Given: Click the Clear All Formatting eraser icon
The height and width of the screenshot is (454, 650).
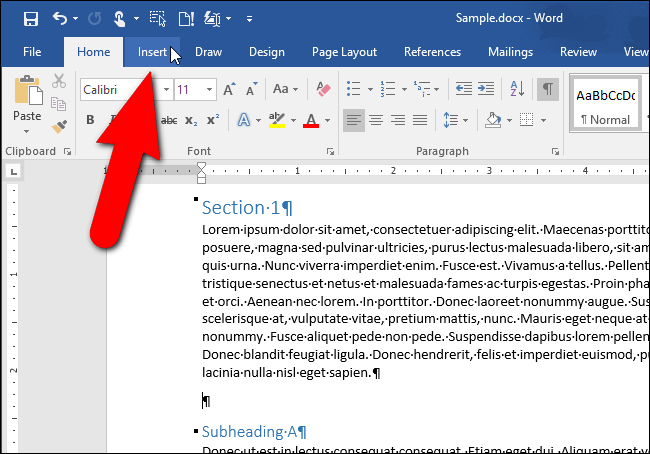Looking at the screenshot, I should [x=323, y=89].
